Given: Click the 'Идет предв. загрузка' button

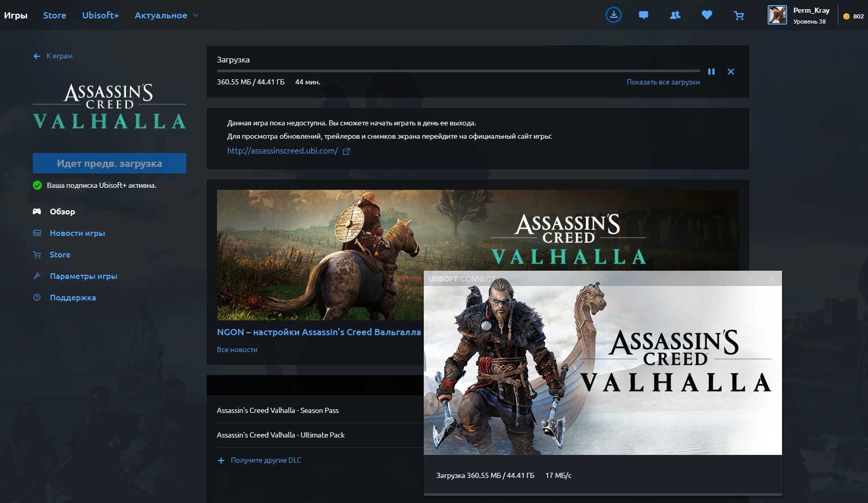Looking at the screenshot, I should [x=110, y=163].
